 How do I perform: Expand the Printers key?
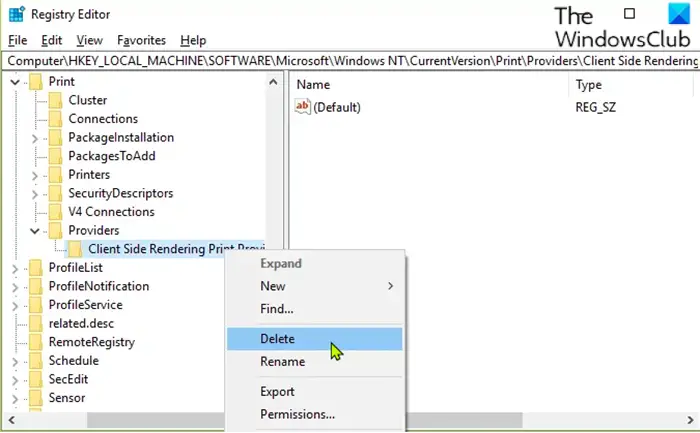click(x=34, y=175)
